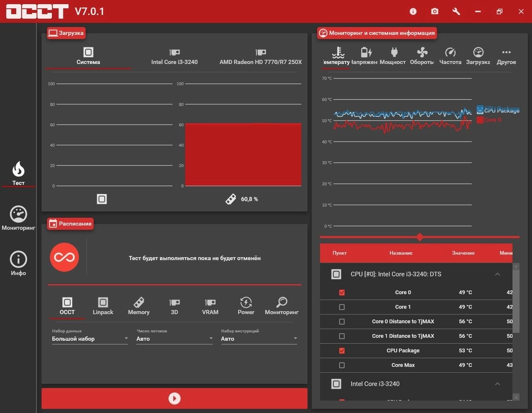Open the info icon in title bar
The width and height of the screenshot is (532, 413).
pos(413,12)
